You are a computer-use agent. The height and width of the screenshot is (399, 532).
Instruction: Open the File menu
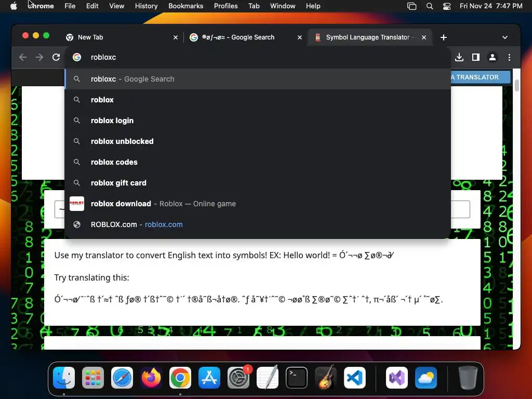[x=70, y=6]
